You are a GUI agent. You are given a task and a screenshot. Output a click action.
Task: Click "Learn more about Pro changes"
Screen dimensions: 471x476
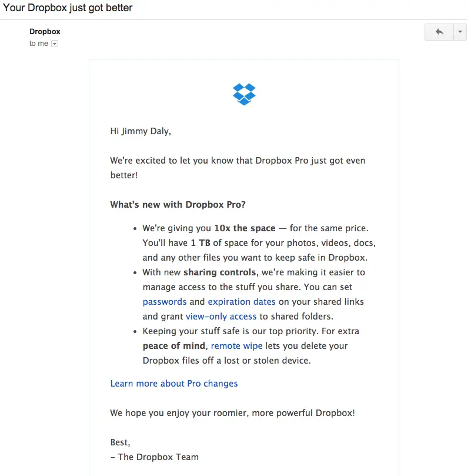click(x=173, y=383)
